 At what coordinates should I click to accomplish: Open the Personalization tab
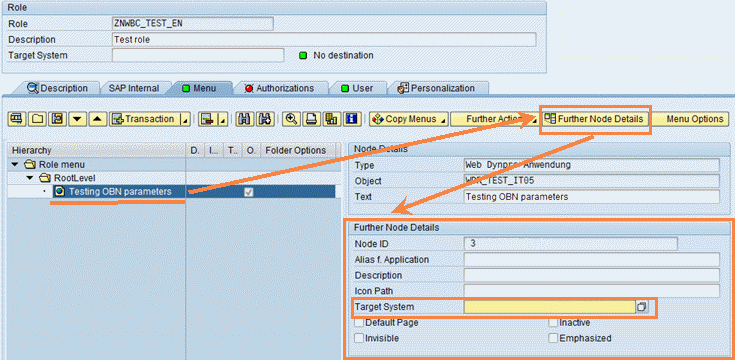(x=437, y=88)
